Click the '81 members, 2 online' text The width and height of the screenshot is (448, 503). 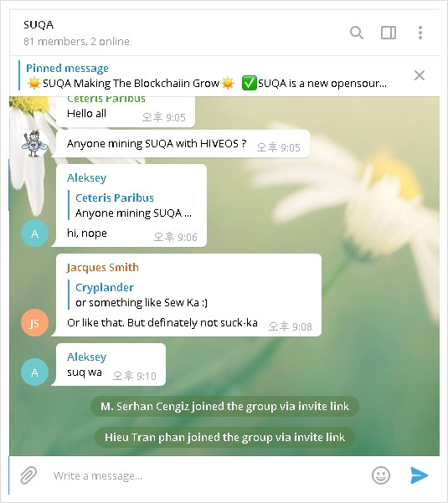coord(76,41)
